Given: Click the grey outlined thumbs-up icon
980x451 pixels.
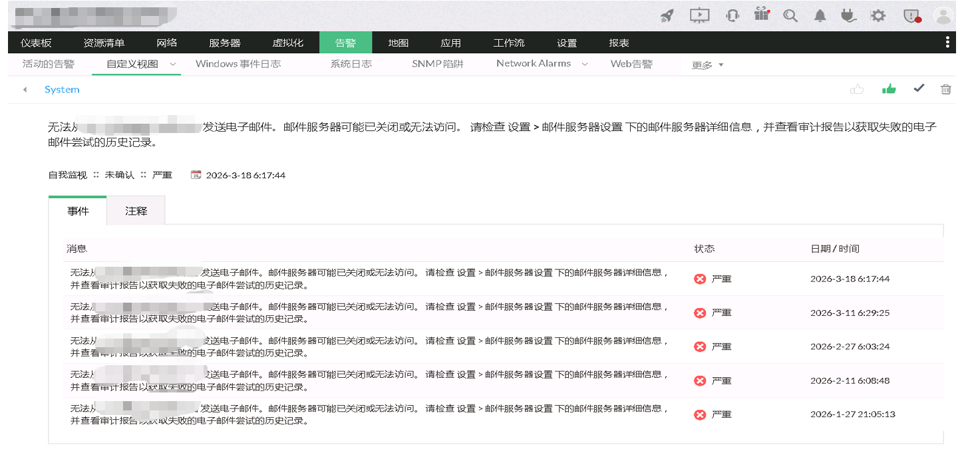Looking at the screenshot, I should pos(857,89).
